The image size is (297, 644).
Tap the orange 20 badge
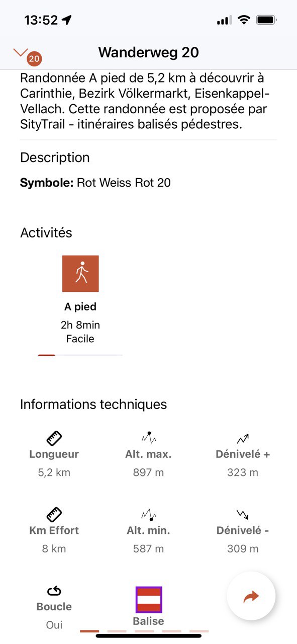point(34,59)
